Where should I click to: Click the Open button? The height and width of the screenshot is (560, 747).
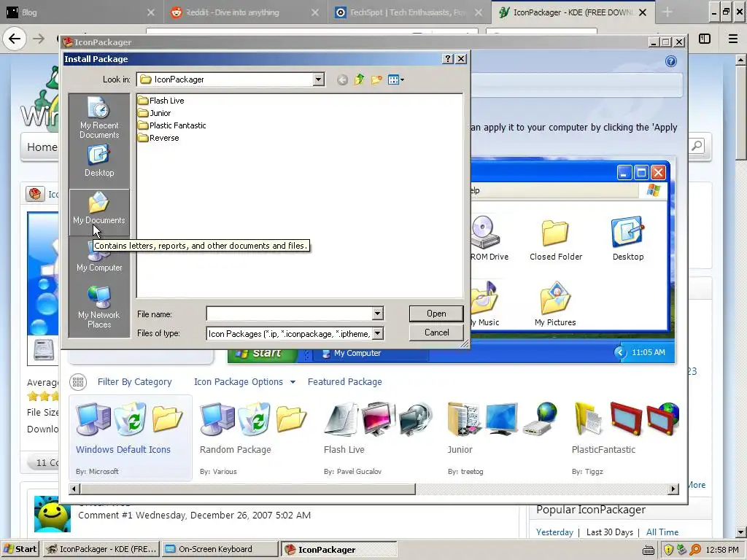[436, 314]
